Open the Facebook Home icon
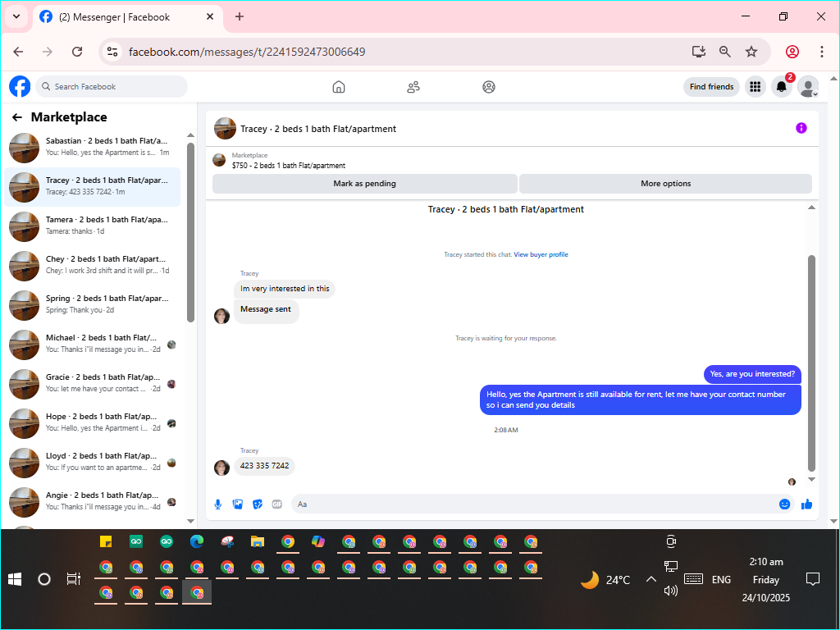The image size is (840, 630). click(339, 87)
